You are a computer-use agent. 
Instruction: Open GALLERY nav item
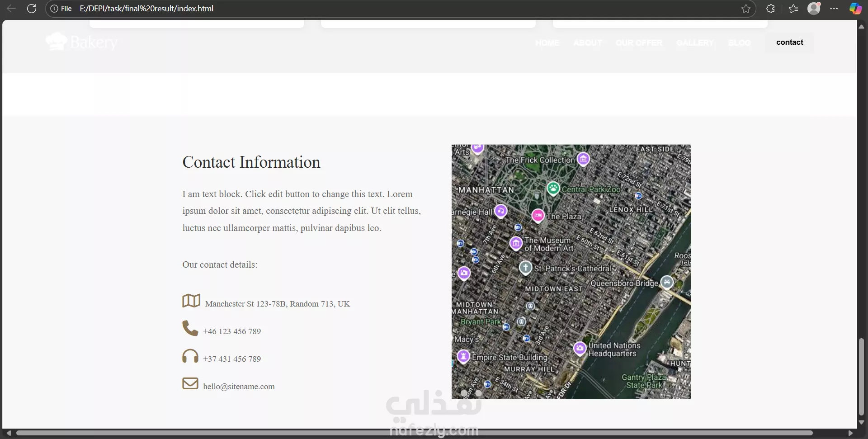pos(695,43)
